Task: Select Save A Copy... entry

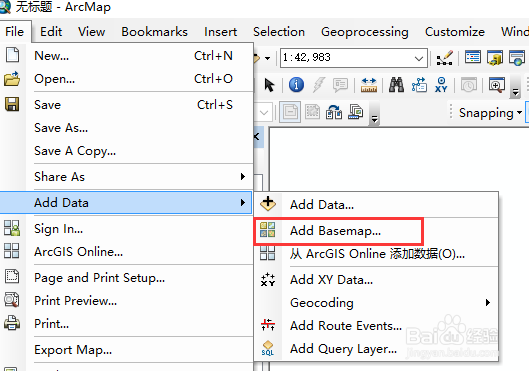Action: (127, 151)
